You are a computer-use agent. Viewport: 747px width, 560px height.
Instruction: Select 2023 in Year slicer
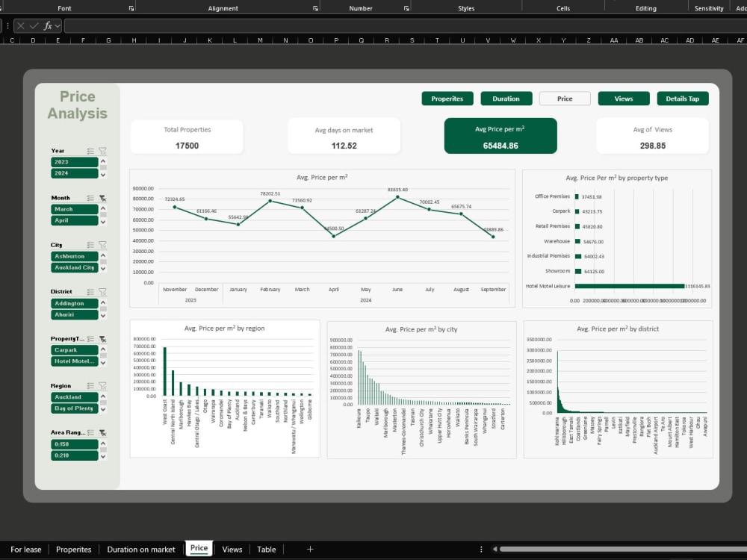(74, 162)
